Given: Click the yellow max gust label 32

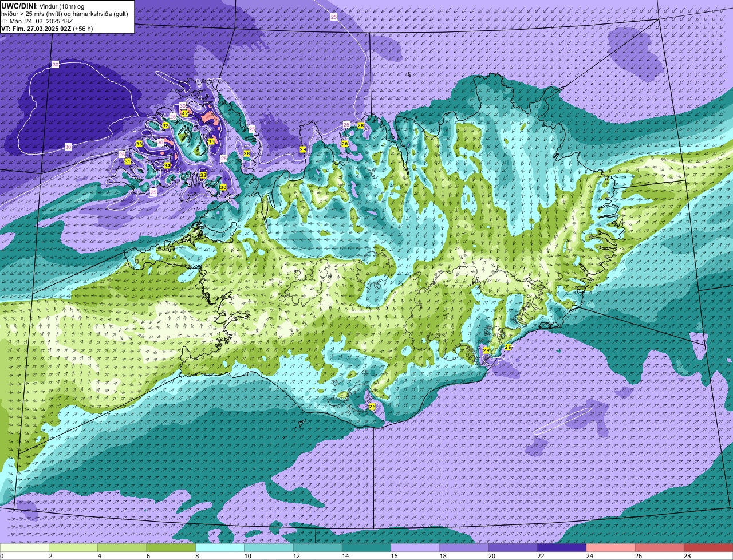Looking at the screenshot, I should [x=165, y=125].
